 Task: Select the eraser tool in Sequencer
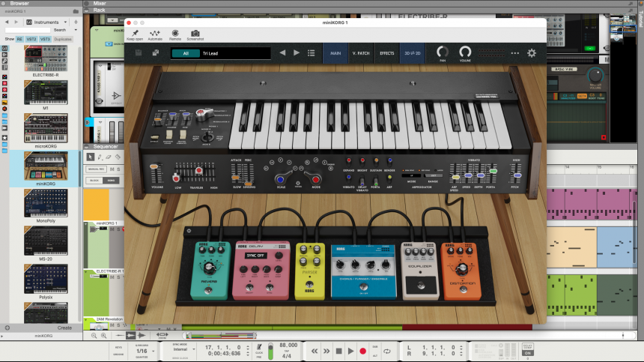109,157
